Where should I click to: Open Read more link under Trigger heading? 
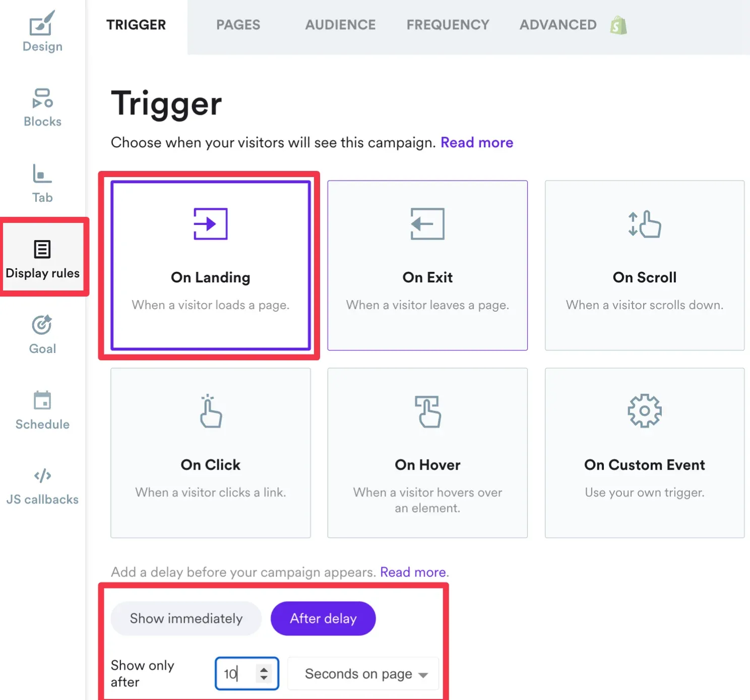point(477,143)
